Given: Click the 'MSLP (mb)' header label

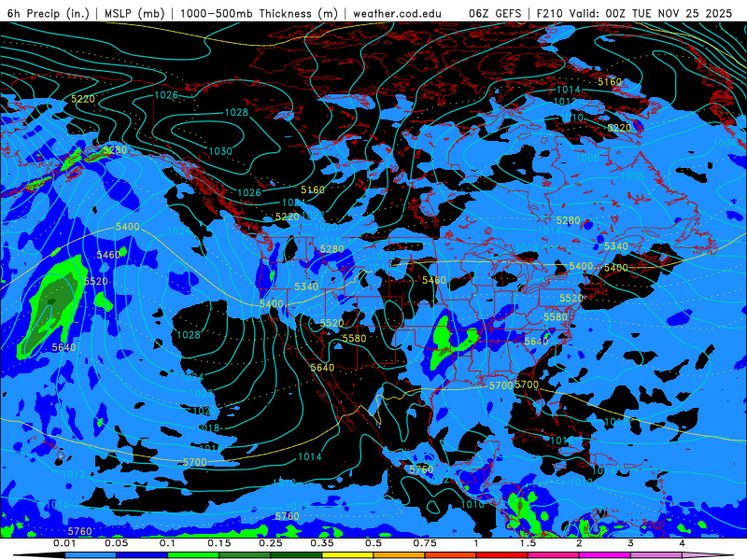Looking at the screenshot, I should click(134, 13).
